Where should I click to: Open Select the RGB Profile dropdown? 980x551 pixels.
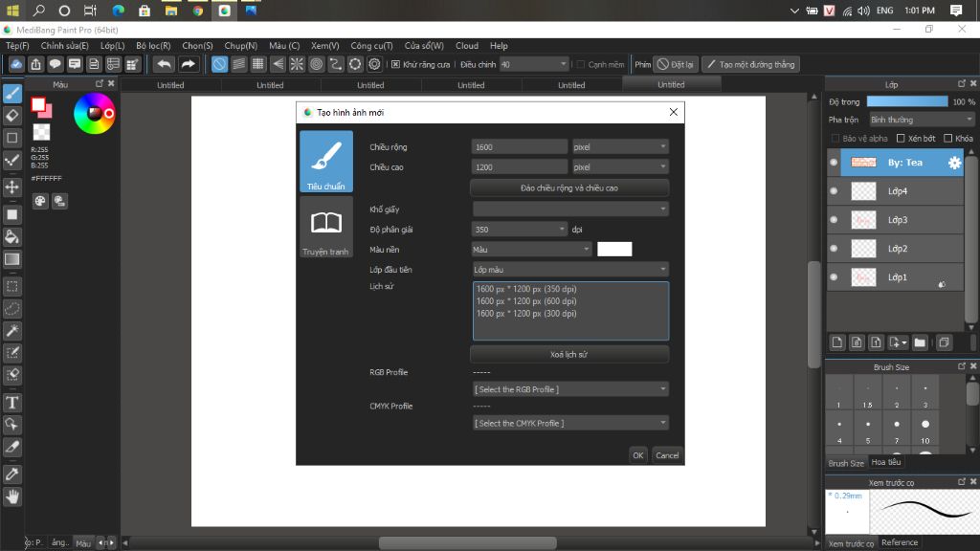(570, 389)
